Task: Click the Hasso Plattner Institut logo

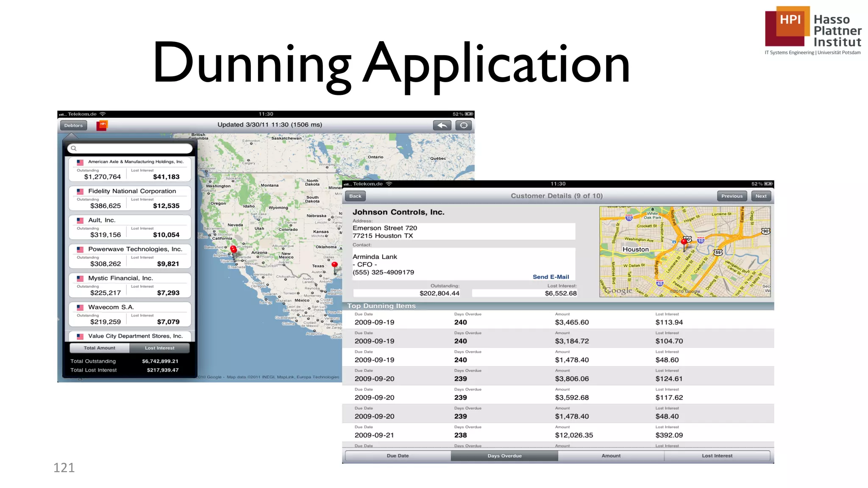Action: pos(813,30)
